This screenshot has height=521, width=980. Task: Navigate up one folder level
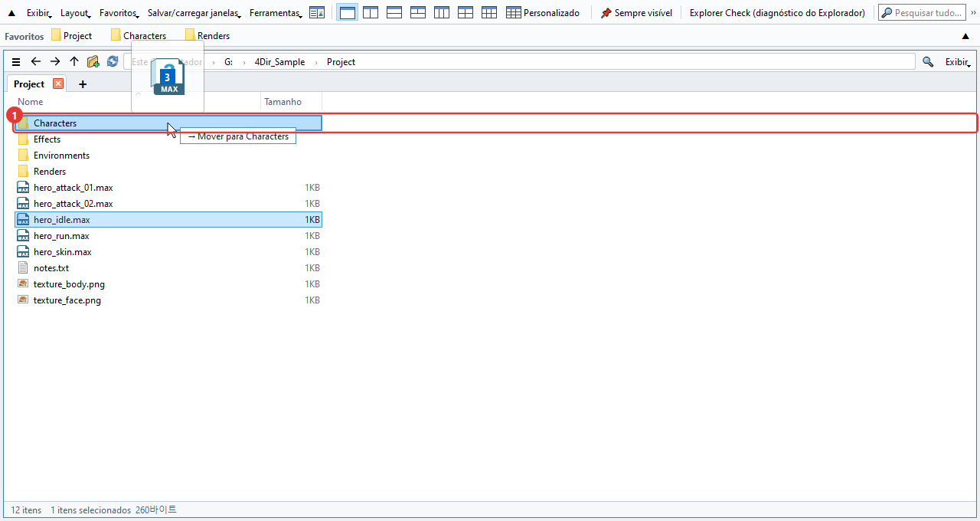74,62
